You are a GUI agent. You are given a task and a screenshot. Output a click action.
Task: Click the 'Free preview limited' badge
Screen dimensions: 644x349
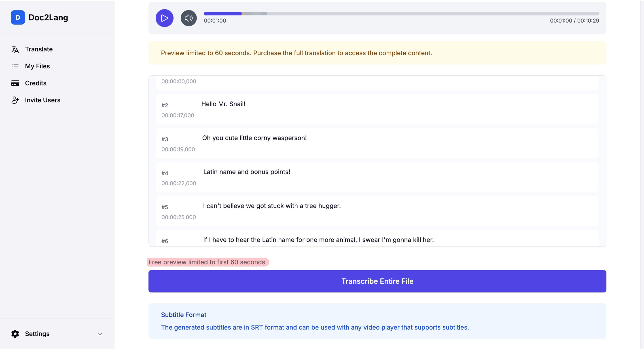point(208,262)
